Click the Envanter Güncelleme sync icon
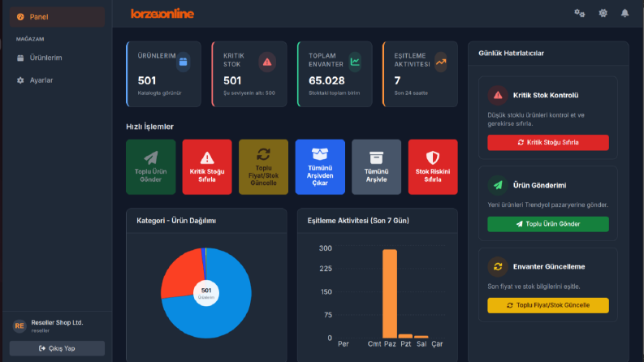This screenshot has width=644, height=362. pyautogui.click(x=498, y=267)
